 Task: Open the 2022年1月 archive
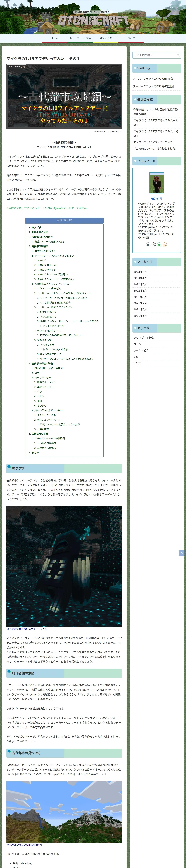pyautogui.click(x=140, y=291)
